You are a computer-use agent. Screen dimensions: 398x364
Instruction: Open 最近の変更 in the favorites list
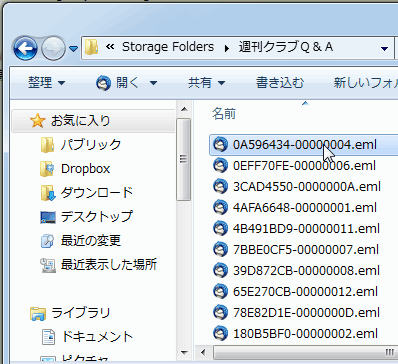coord(91,241)
